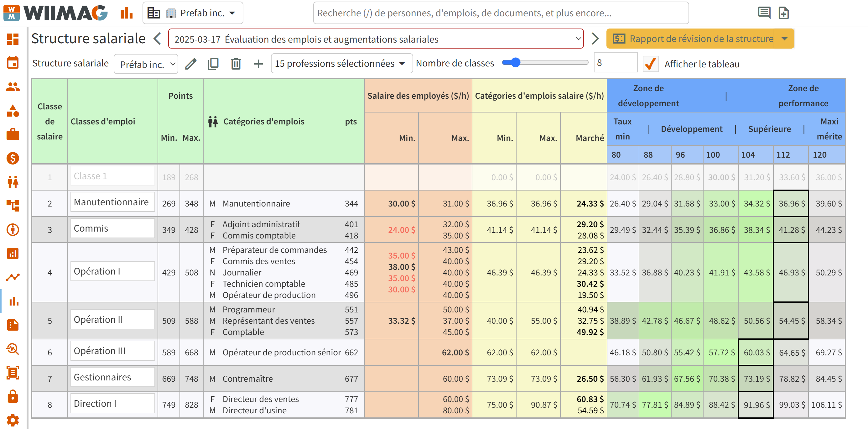Open the people group icon in sidebar
Image resolution: width=868 pixels, height=429 pixels.
tap(13, 86)
